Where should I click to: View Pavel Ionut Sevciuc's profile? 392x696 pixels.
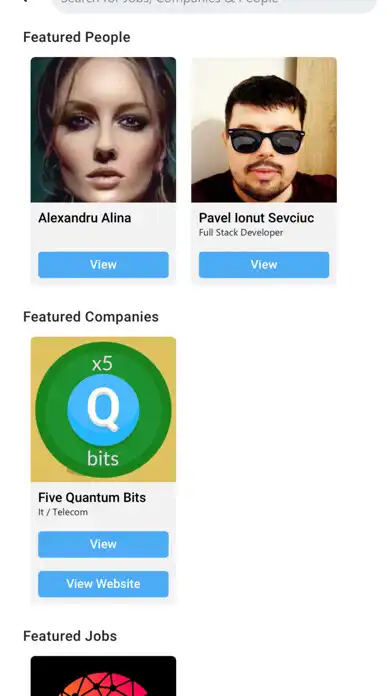coord(264,265)
